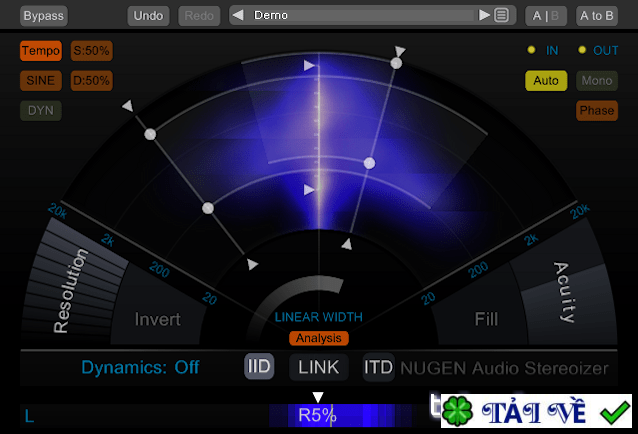Open the D:50% value selector
The height and width of the screenshot is (434, 638).
click(x=91, y=80)
